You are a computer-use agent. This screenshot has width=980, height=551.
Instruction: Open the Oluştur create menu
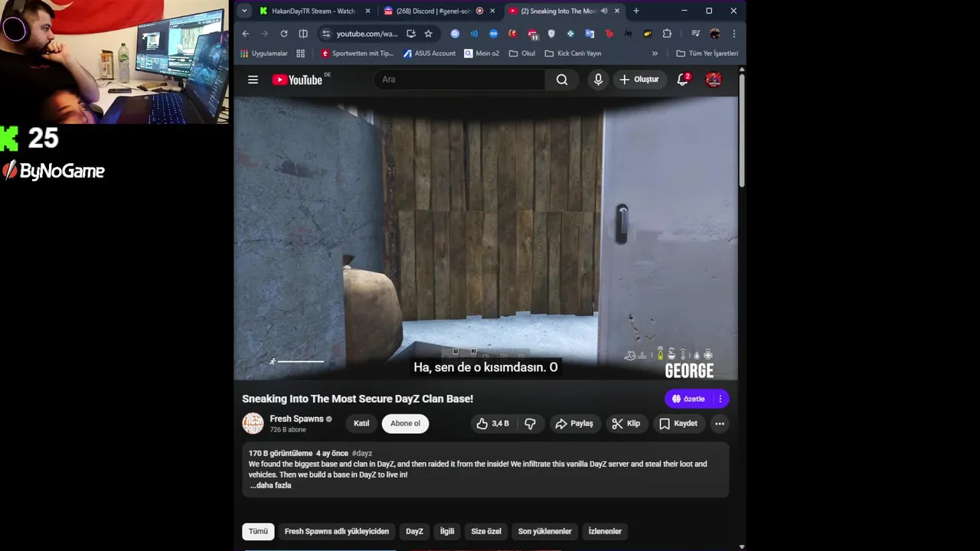(x=639, y=80)
